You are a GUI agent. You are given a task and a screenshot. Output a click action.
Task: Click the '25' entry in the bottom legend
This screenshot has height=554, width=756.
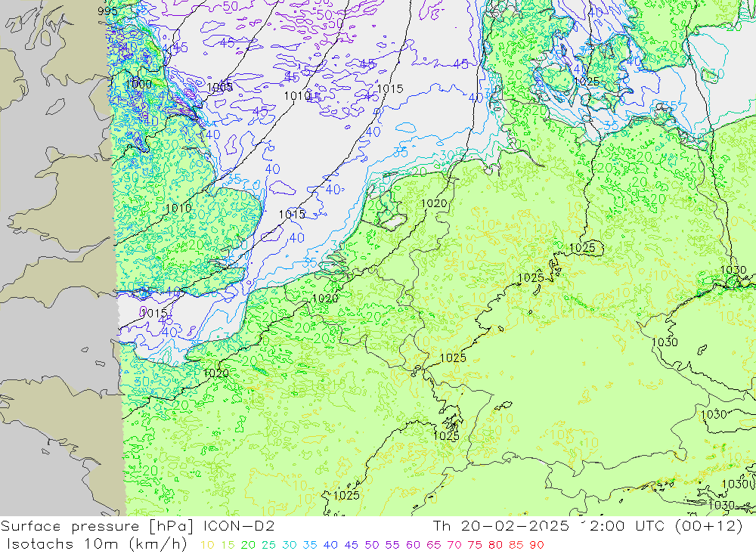(x=269, y=546)
